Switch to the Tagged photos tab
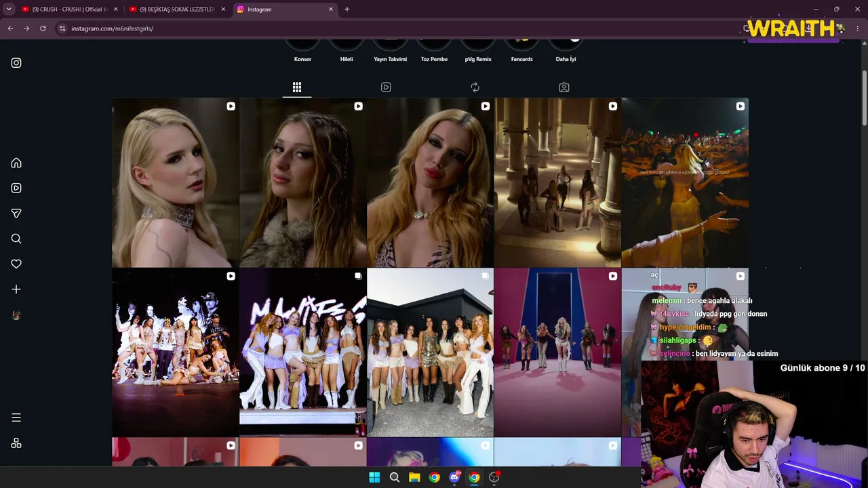This screenshot has width=868, height=488. [564, 87]
